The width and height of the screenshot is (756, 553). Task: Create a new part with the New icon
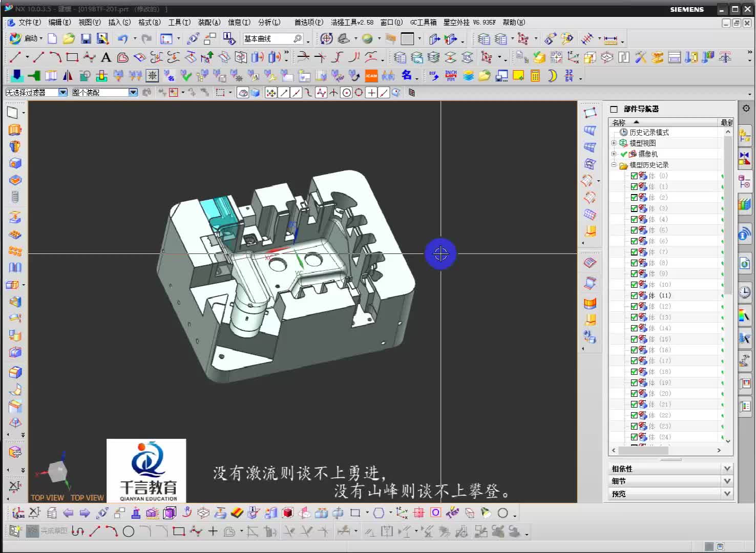[x=52, y=38]
